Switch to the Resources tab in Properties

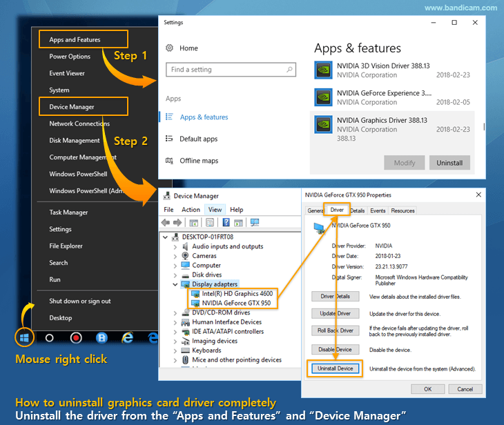coord(403,210)
